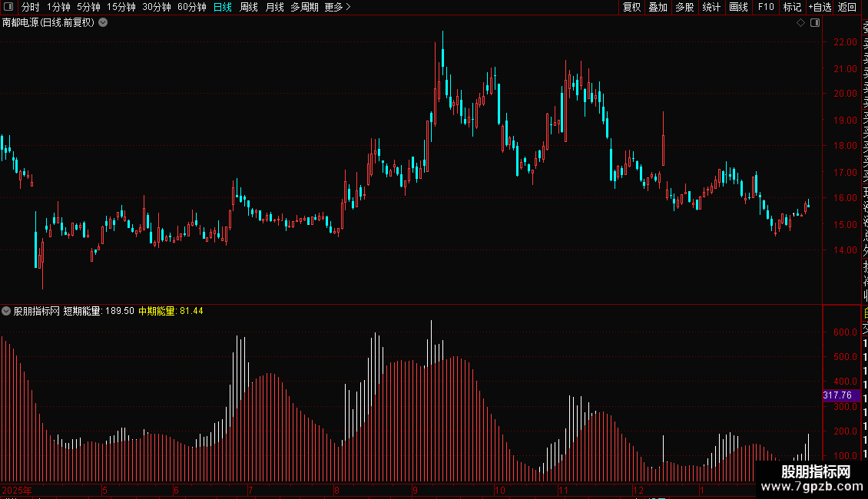Click the 标记 mark button
The image size is (868, 499).
point(792,7)
